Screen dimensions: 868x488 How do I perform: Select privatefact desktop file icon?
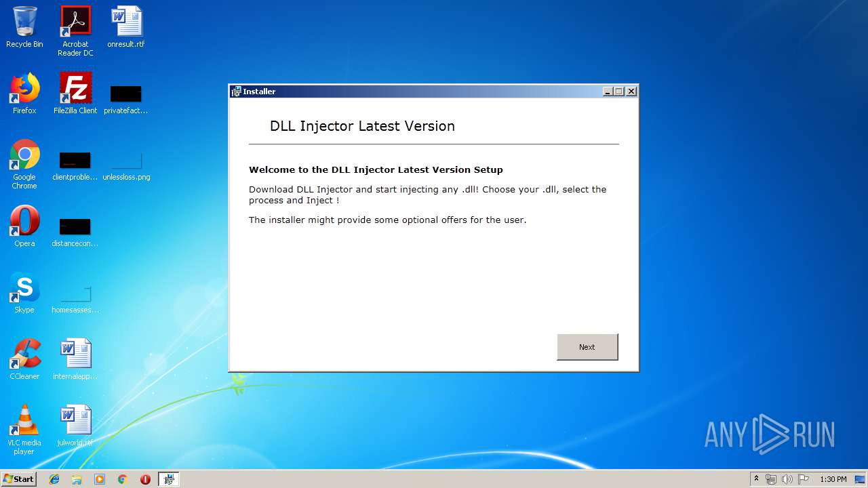126,99
